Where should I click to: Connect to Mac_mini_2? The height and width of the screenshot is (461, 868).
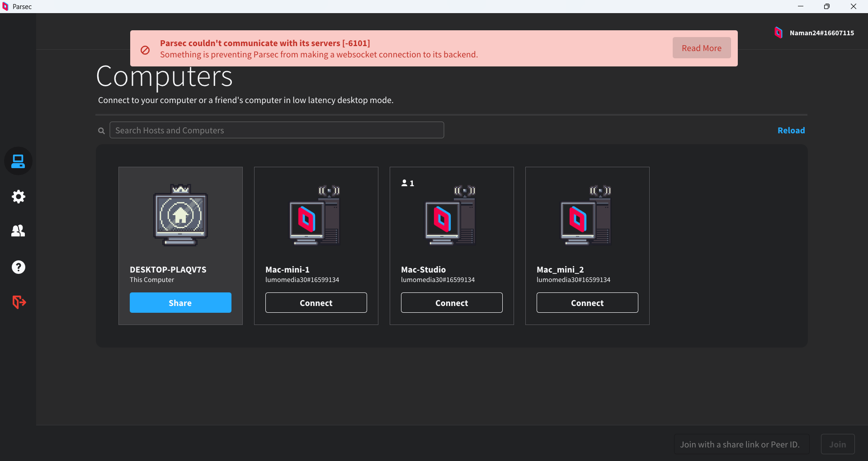[x=587, y=303]
